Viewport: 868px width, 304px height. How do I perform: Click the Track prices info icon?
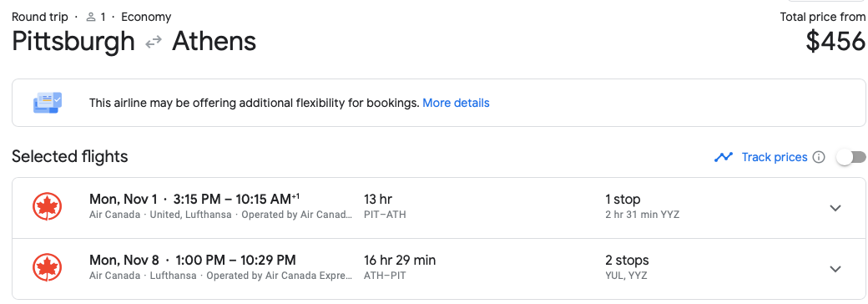click(x=819, y=157)
